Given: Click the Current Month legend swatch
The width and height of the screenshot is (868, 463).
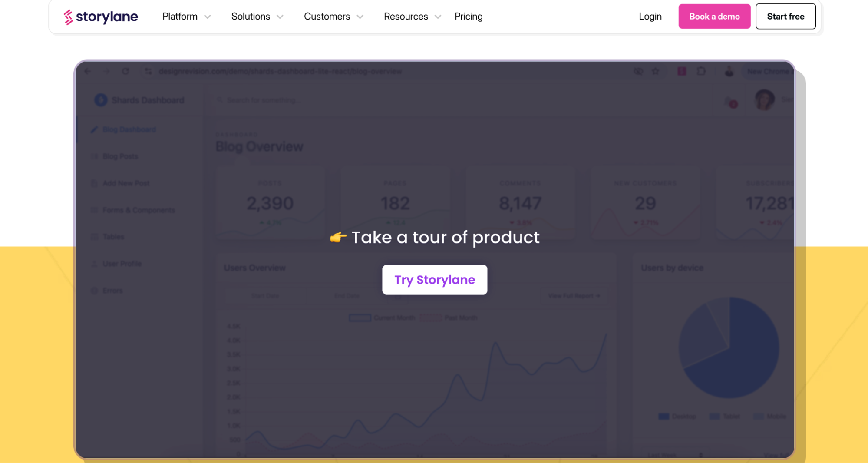Looking at the screenshot, I should (360, 318).
